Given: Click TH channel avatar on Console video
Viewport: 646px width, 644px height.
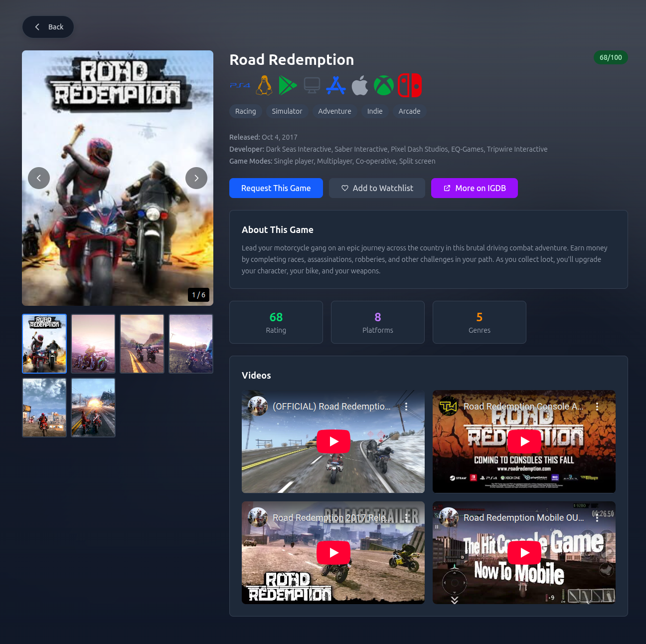Looking at the screenshot, I should click(449, 406).
